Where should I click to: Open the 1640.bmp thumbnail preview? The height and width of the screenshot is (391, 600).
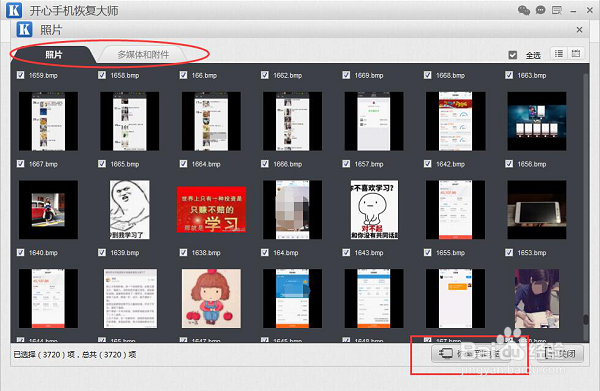pos(48,298)
